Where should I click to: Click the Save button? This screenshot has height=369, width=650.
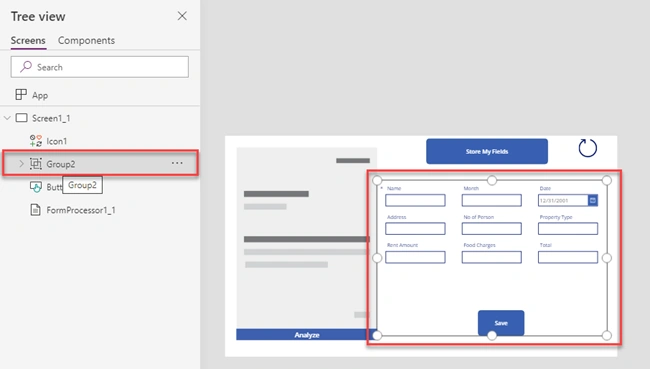point(501,323)
